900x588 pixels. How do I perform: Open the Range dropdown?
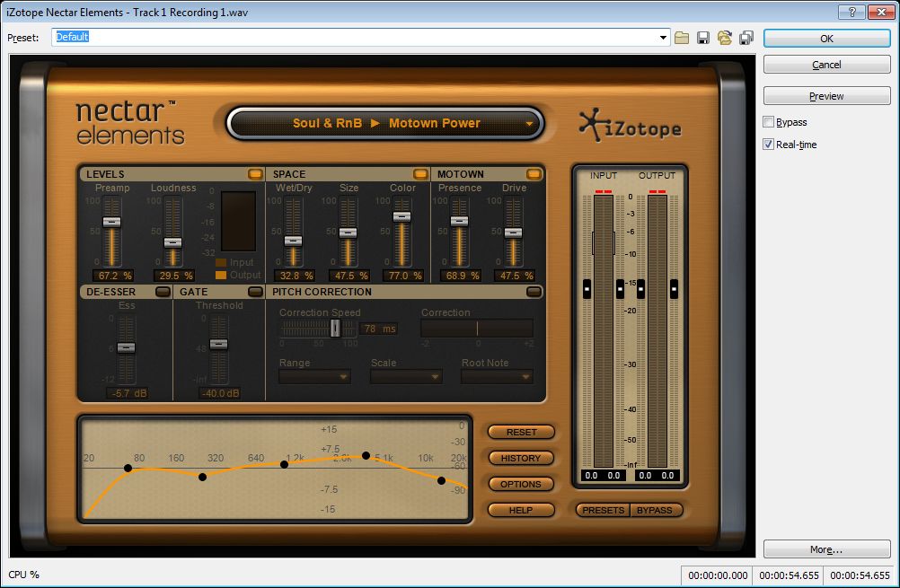(314, 377)
